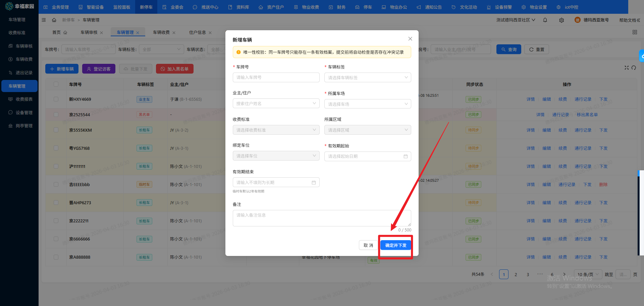Check the box for row 新HXY4669
644x306 pixels.
pos(56,99)
